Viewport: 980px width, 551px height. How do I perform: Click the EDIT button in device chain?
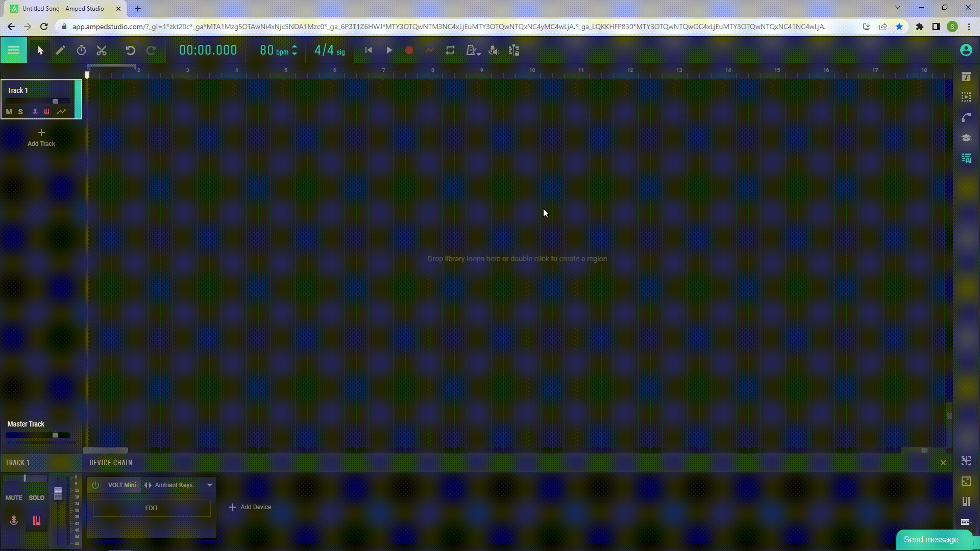click(x=152, y=507)
